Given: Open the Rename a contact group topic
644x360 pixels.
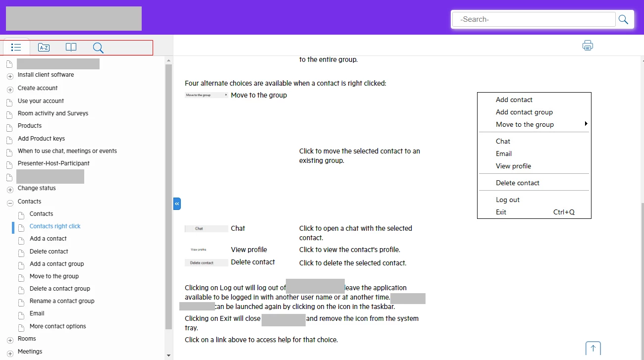Looking at the screenshot, I should 62,301.
